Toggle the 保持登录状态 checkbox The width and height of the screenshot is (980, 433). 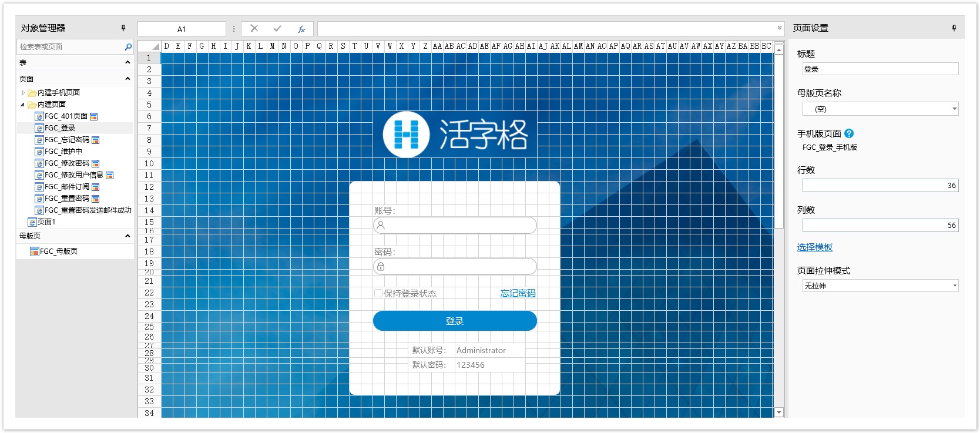click(x=378, y=293)
